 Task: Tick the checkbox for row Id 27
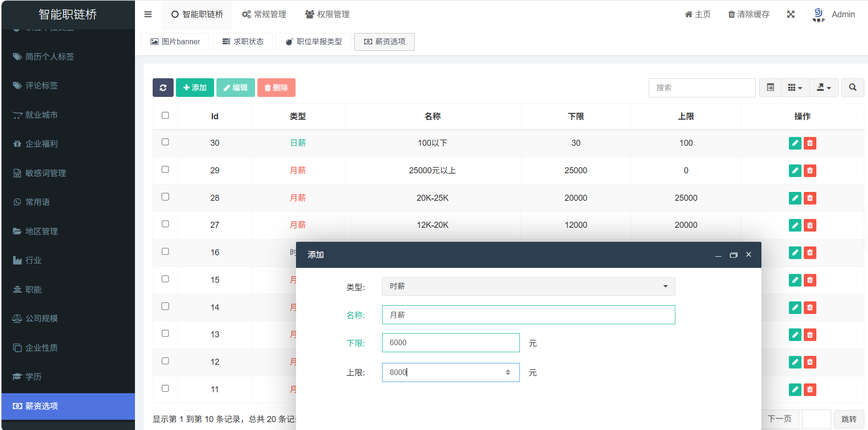pyautogui.click(x=165, y=224)
